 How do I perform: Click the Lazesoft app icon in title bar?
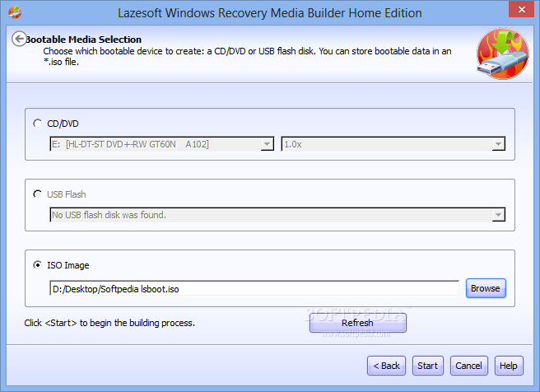click(x=15, y=12)
